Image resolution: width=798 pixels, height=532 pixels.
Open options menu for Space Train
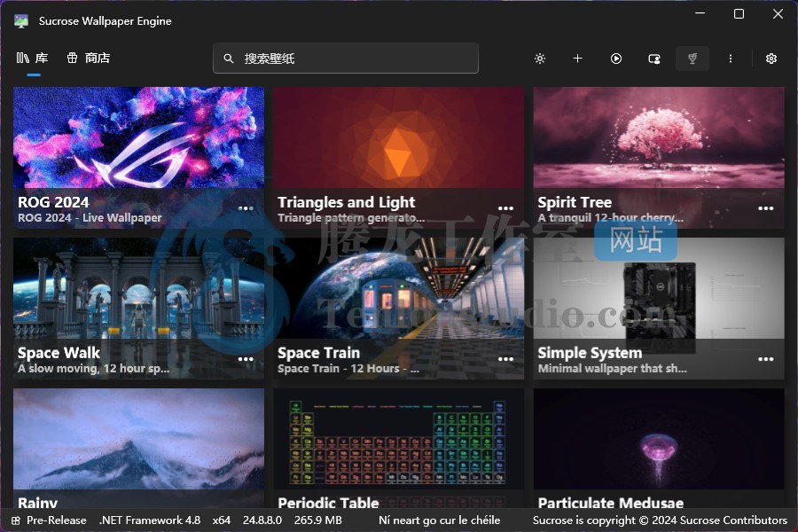[505, 359]
